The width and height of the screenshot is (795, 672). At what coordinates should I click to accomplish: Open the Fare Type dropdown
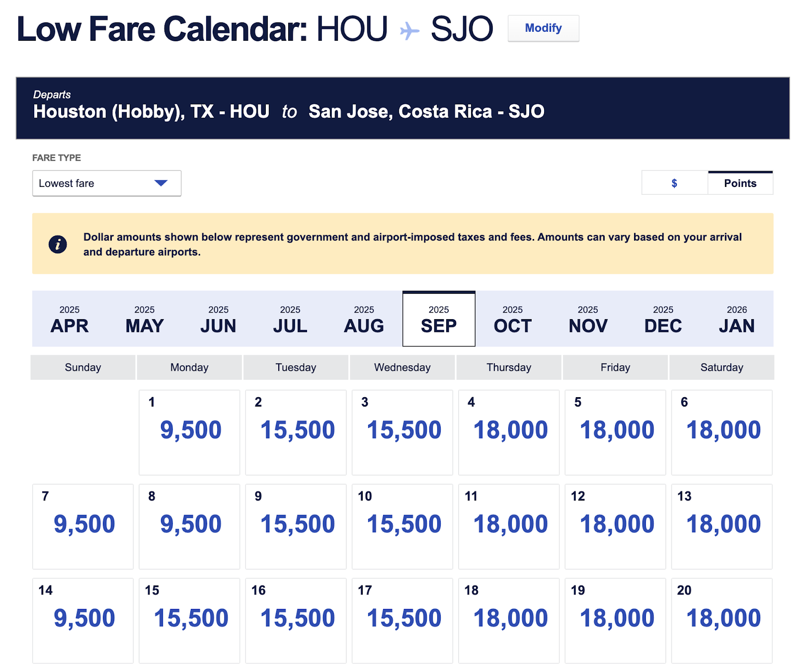pos(106,183)
